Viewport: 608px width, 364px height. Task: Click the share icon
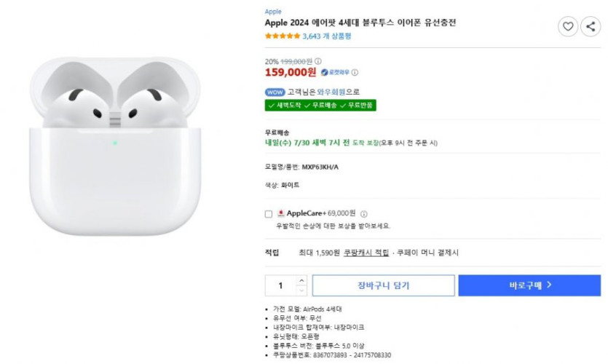pyautogui.click(x=591, y=27)
